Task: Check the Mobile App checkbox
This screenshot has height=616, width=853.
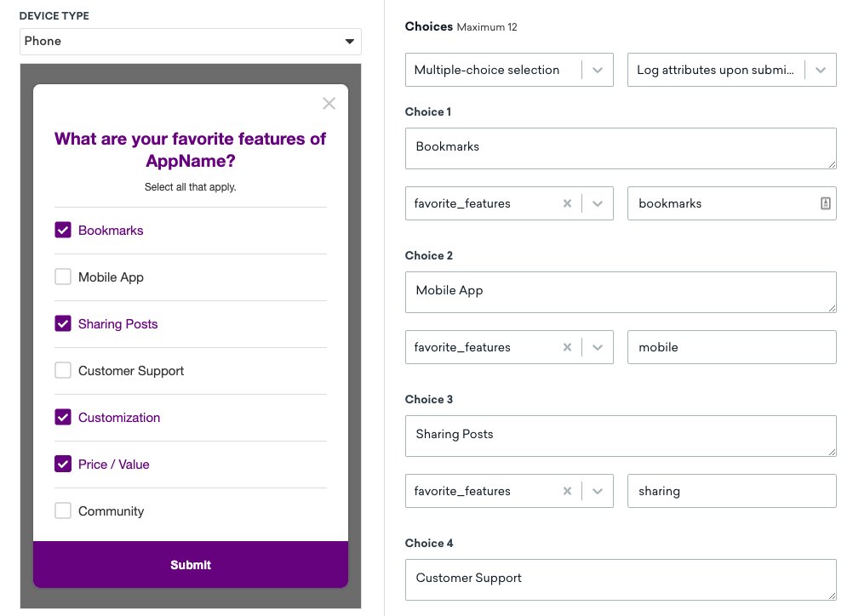Action: pos(63,277)
